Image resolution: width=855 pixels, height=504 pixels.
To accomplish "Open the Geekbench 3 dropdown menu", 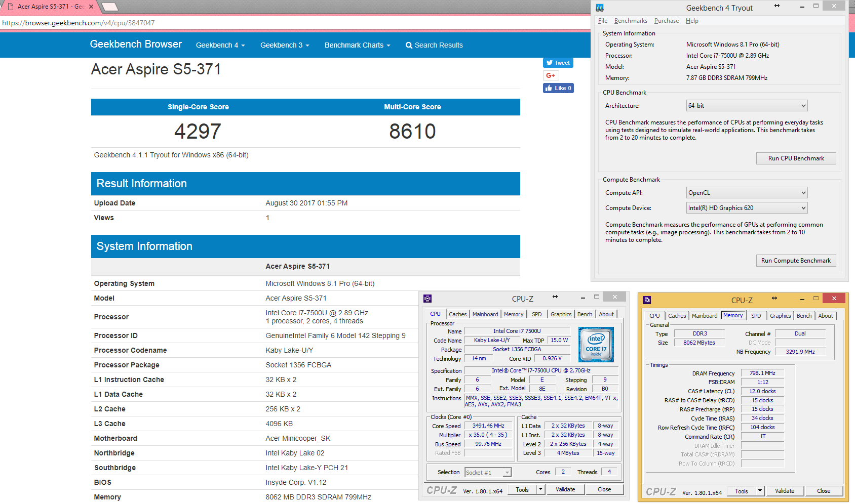I will (285, 45).
